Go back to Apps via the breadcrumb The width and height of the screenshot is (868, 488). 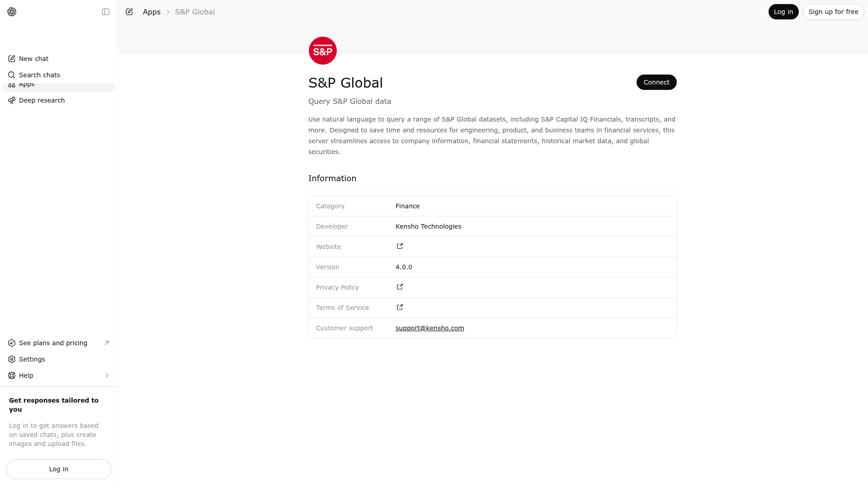(x=151, y=12)
